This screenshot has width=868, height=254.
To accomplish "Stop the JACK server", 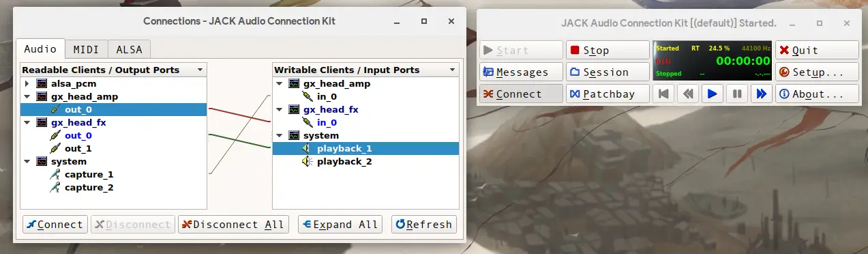I will [608, 50].
